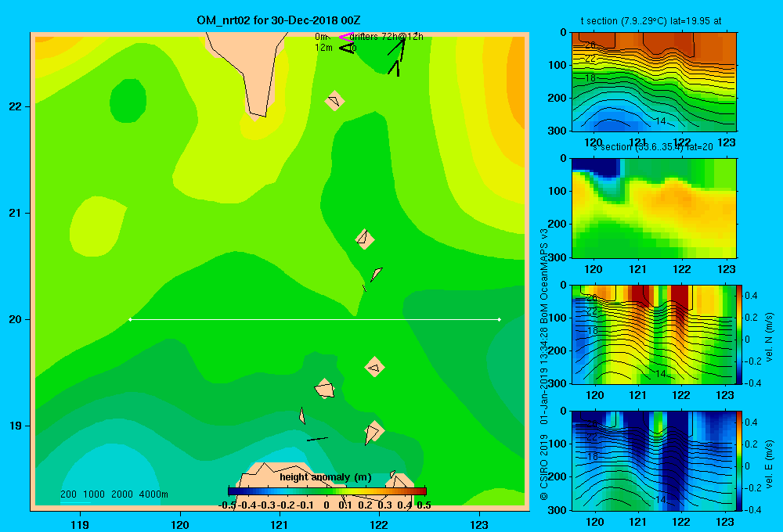
Task: Click 't section (7.9..29°C) lat=19.95' title
Action: pos(651,21)
